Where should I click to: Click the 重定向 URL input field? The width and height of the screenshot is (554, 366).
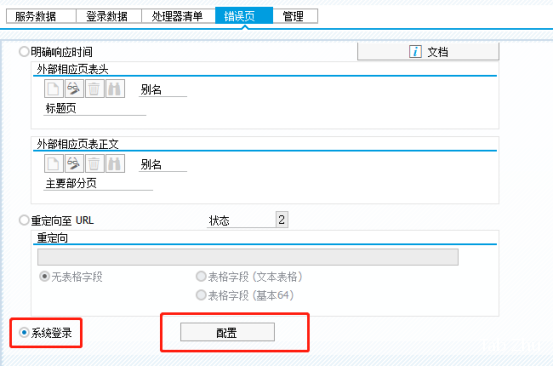tap(248, 257)
